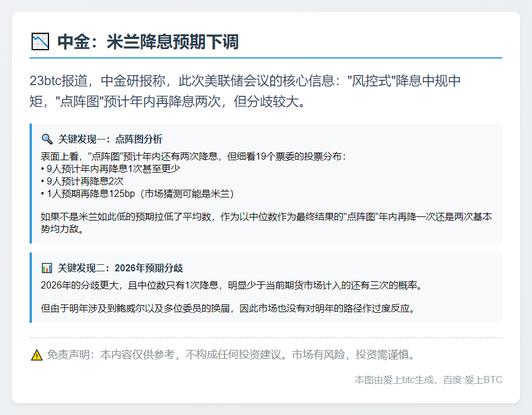The image size is (532, 415).
Task: Click the bullet mentioning 米兰 and 125bp
Action: pos(136,193)
